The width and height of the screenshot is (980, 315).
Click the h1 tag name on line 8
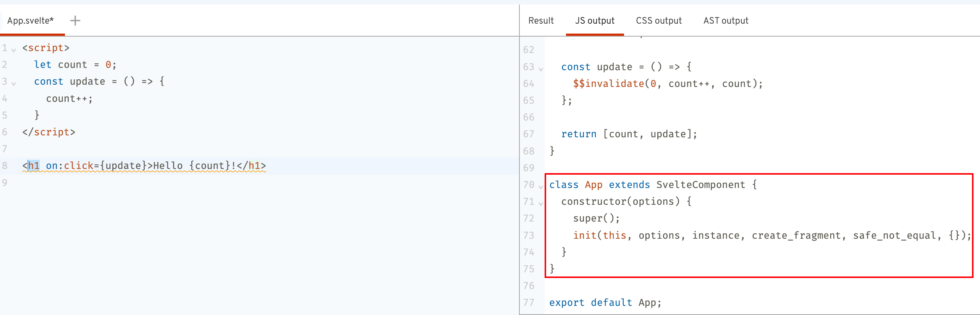click(34, 166)
